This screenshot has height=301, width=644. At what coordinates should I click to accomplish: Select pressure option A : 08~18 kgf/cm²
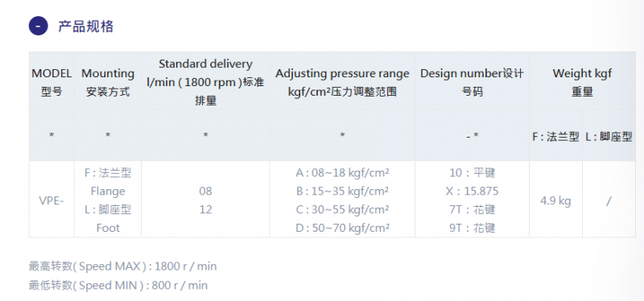click(342, 172)
